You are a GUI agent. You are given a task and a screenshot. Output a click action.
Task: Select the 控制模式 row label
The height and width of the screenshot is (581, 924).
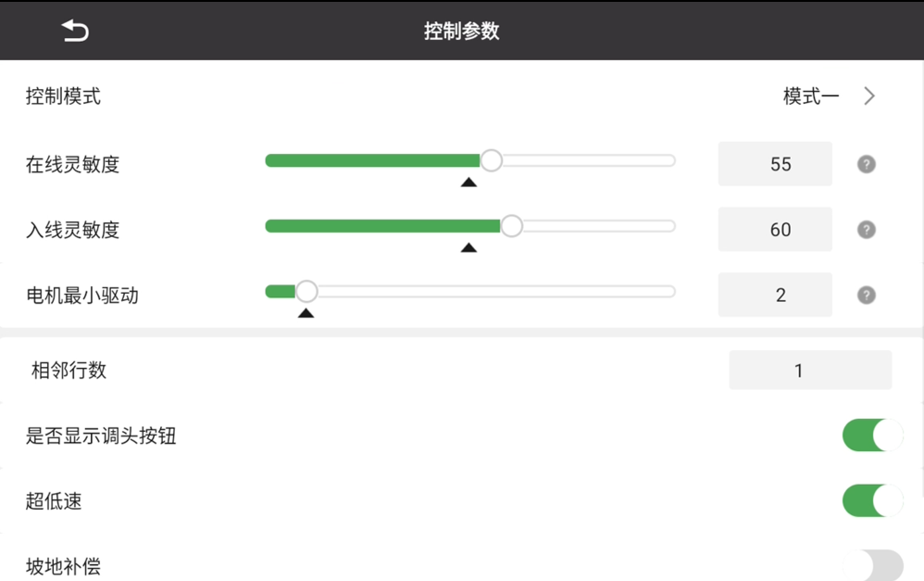pos(63,96)
